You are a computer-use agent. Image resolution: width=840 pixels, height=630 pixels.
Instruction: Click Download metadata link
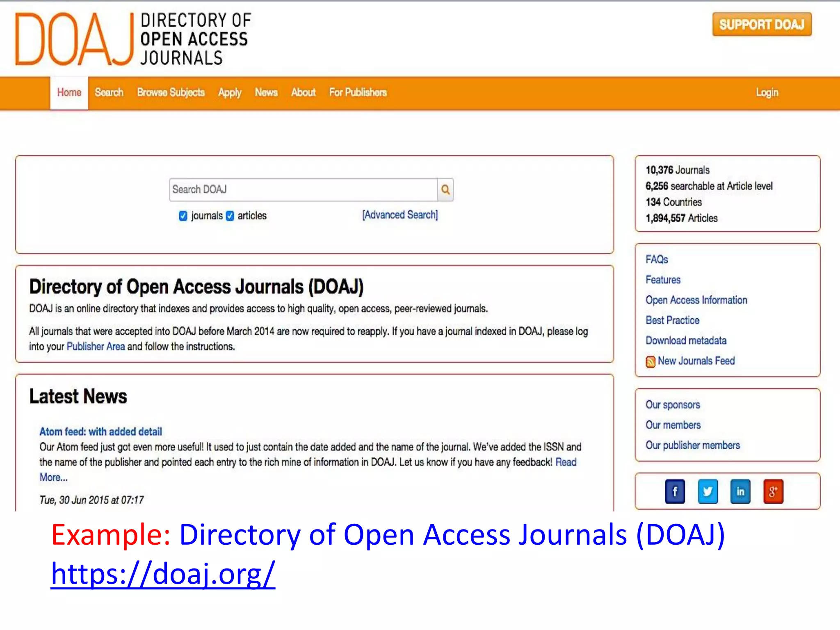coord(686,340)
